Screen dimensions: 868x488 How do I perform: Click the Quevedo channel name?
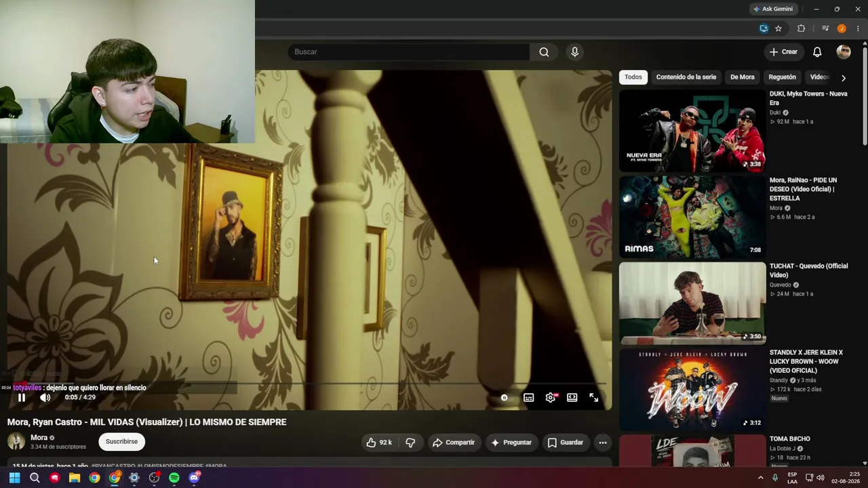click(781, 285)
